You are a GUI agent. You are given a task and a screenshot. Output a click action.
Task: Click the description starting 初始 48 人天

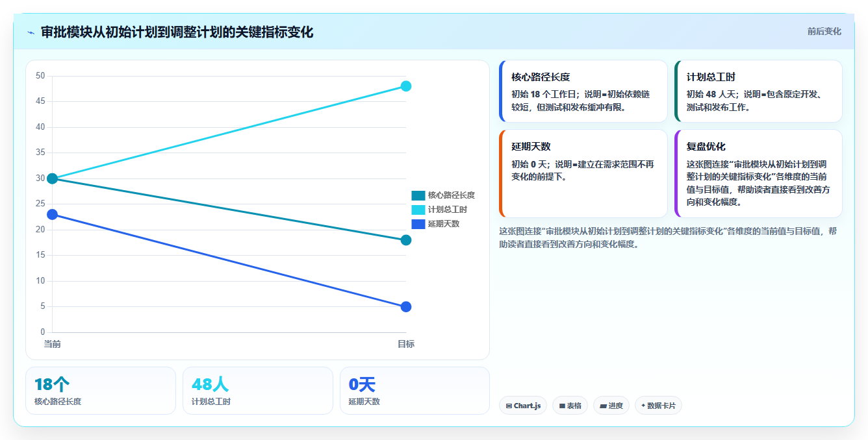pos(756,101)
